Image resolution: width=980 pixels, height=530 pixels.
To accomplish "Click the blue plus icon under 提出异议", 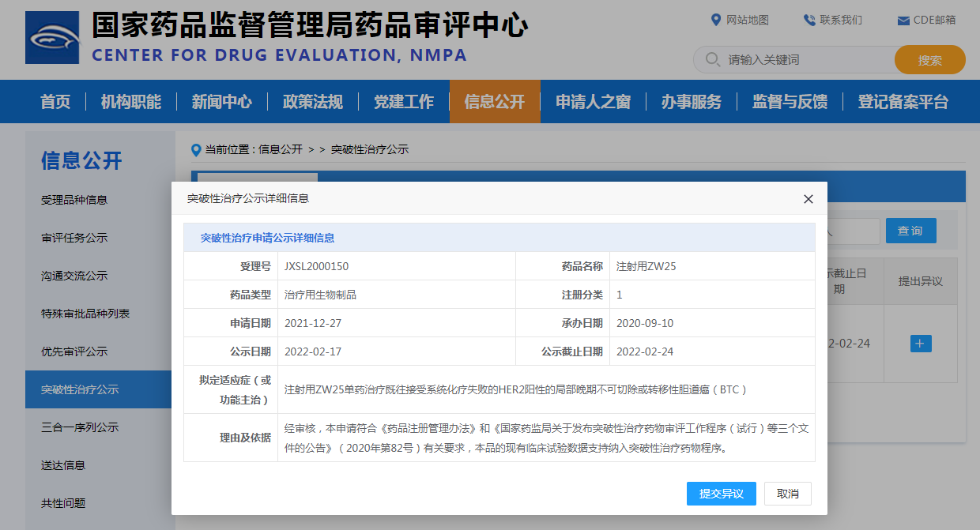I will pos(921,344).
